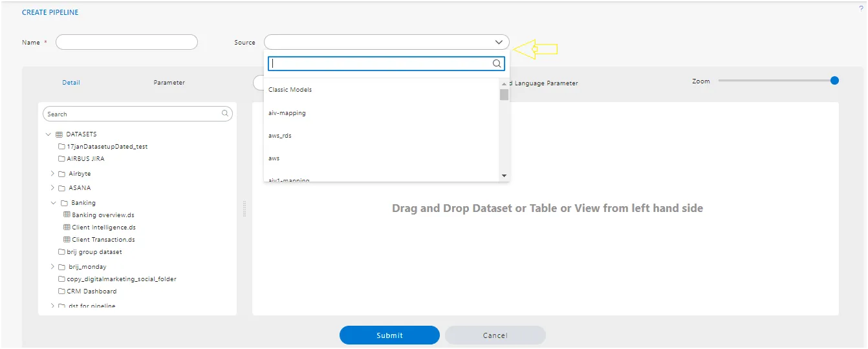Image resolution: width=868 pixels, height=349 pixels.
Task: Click the 17janDatasetupDated_test folder icon
Action: pos(61,147)
